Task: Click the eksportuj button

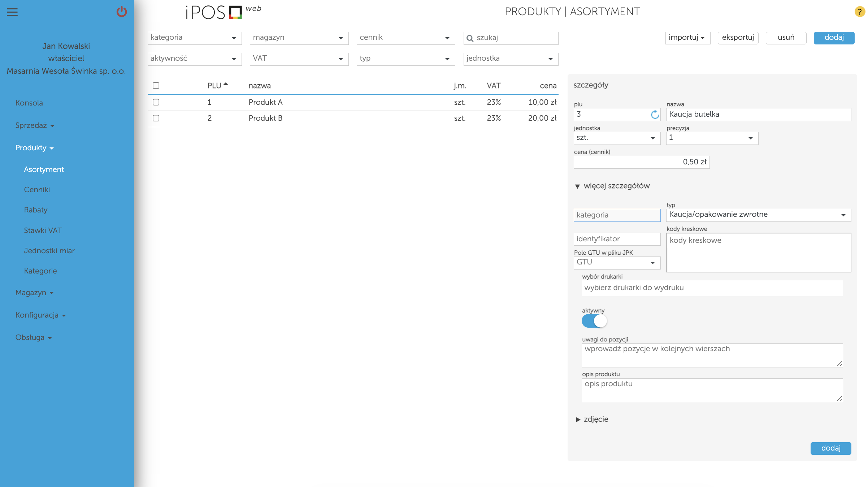Action: coord(738,38)
